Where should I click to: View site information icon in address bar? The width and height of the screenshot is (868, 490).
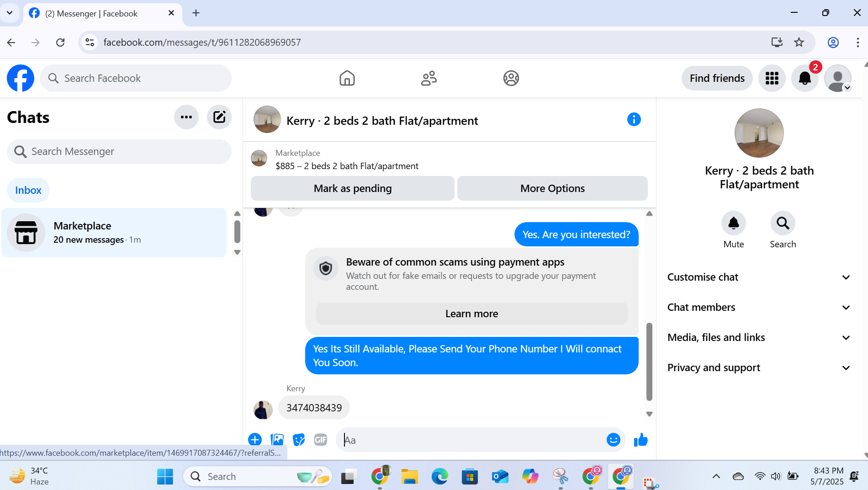coord(90,42)
